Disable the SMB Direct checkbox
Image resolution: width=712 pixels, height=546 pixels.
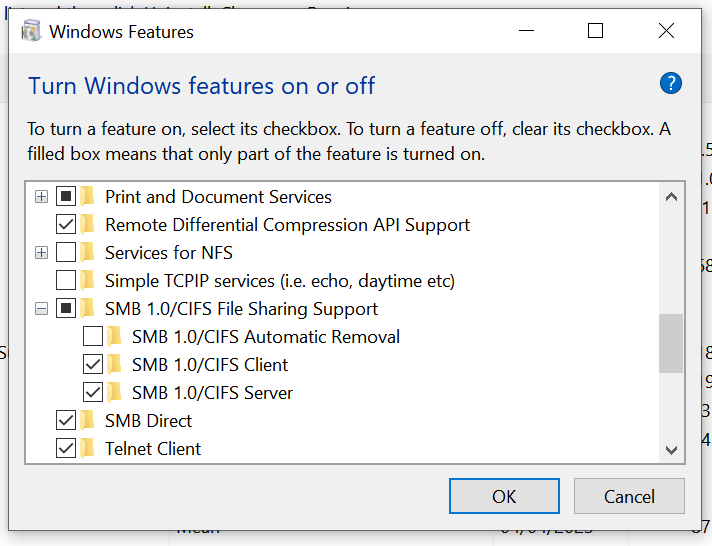point(66,421)
